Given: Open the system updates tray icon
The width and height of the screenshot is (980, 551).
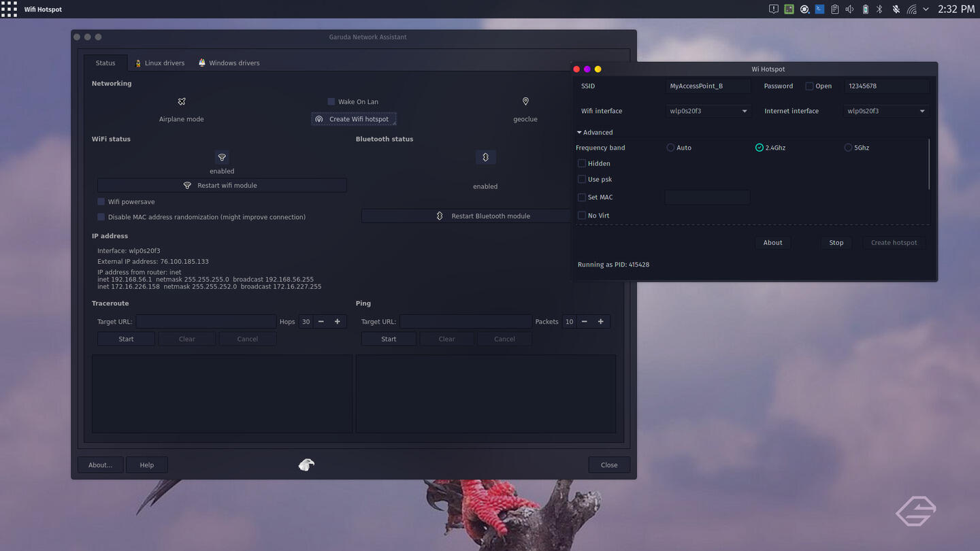Looking at the screenshot, I should [x=804, y=9].
